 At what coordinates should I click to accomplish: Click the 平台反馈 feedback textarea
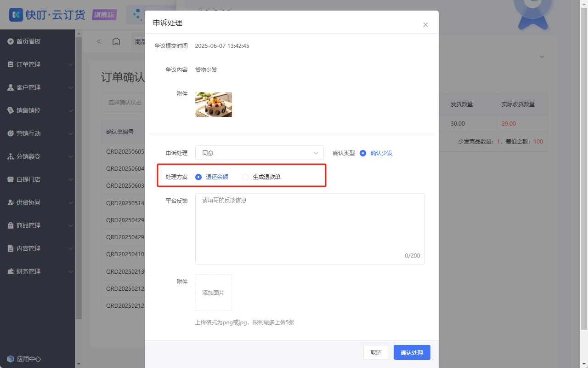(310, 229)
